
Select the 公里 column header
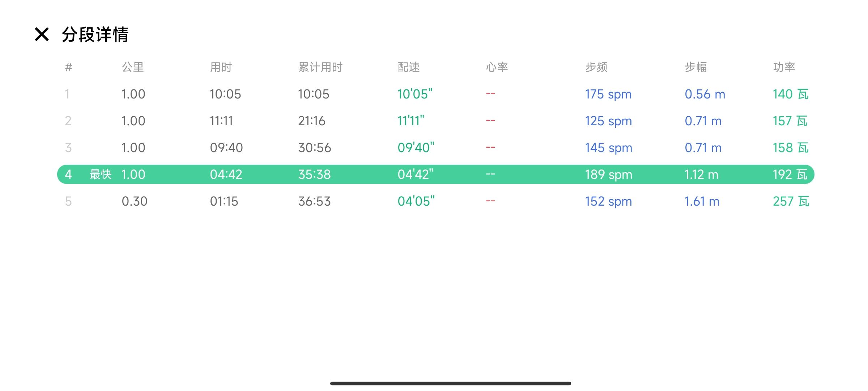[x=133, y=67]
